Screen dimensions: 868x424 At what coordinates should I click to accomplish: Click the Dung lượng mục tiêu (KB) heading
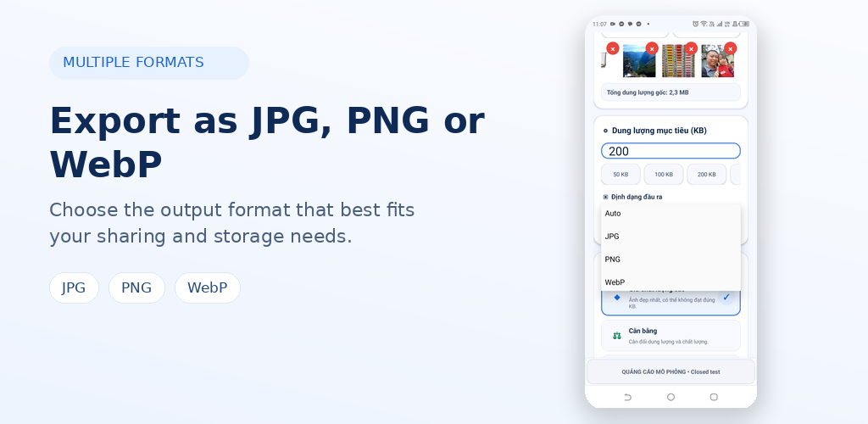coord(659,131)
